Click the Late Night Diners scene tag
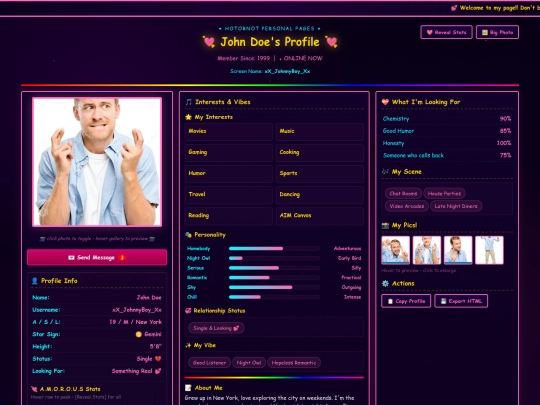The height and width of the screenshot is (405, 540). click(456, 206)
